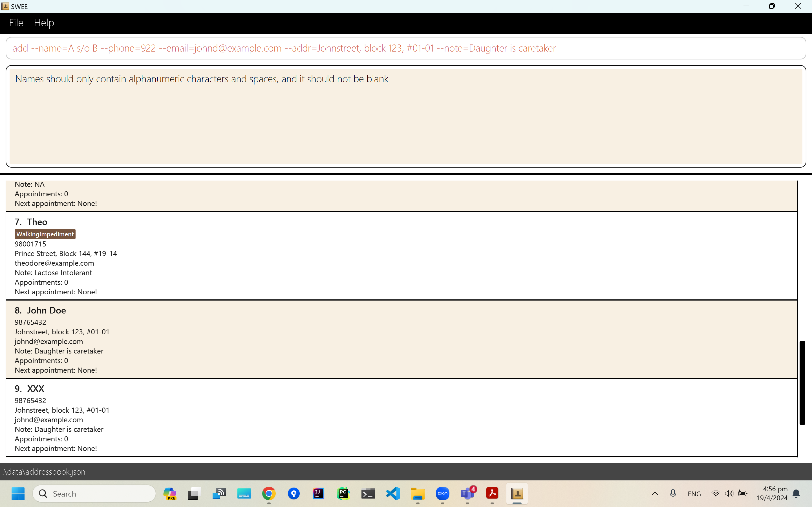Open the File menu
The width and height of the screenshot is (812, 507).
16,23
